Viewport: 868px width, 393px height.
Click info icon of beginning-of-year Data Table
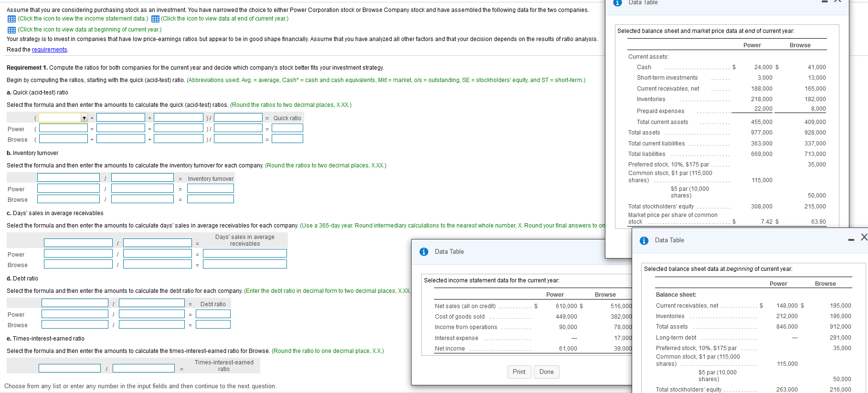click(644, 240)
